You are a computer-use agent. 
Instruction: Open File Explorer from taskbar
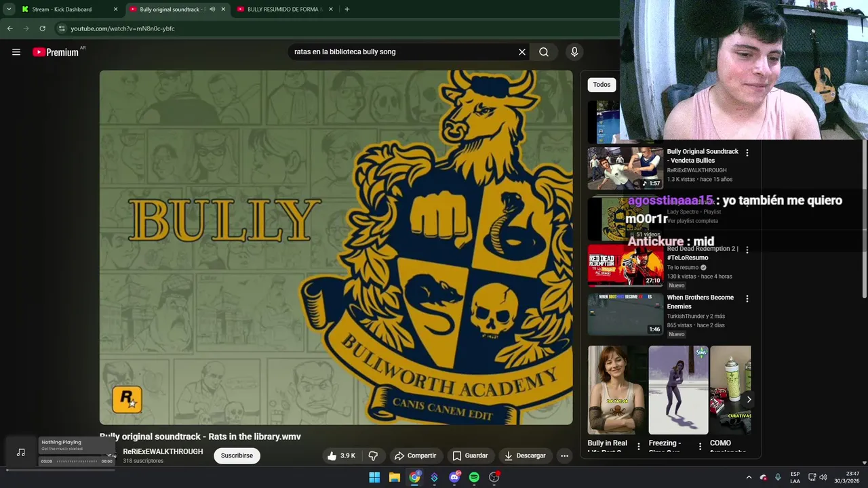[x=394, y=477]
